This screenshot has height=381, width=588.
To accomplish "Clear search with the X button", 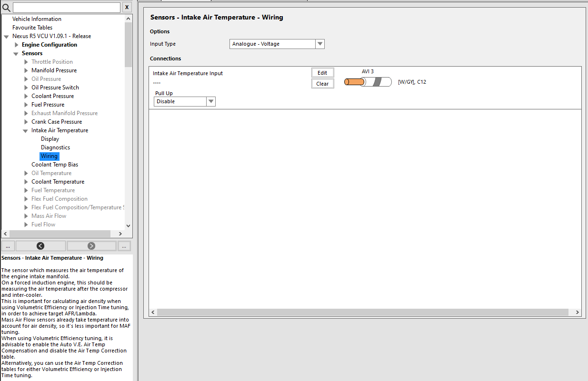I will (127, 7).
